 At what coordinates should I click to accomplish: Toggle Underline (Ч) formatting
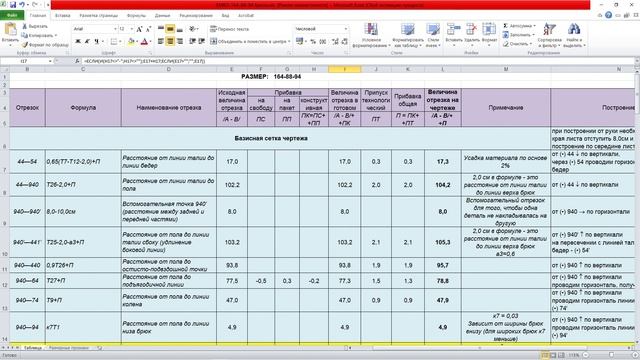pos(97,42)
